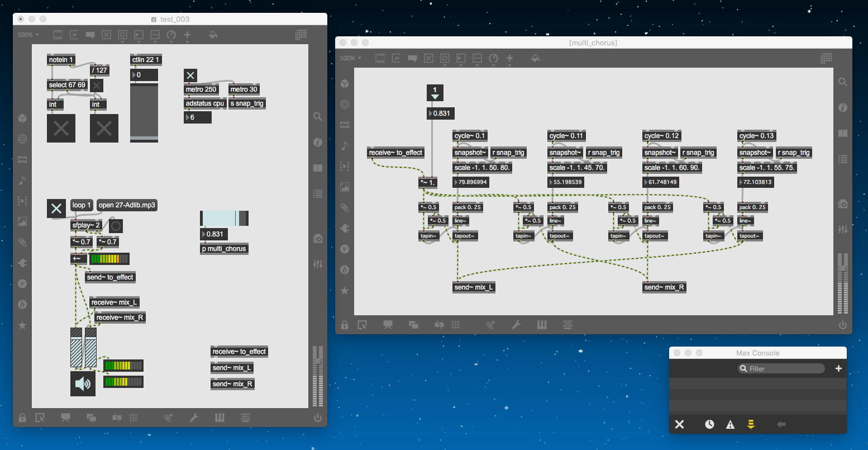Clear the Max Console with the X icon

[x=679, y=424]
